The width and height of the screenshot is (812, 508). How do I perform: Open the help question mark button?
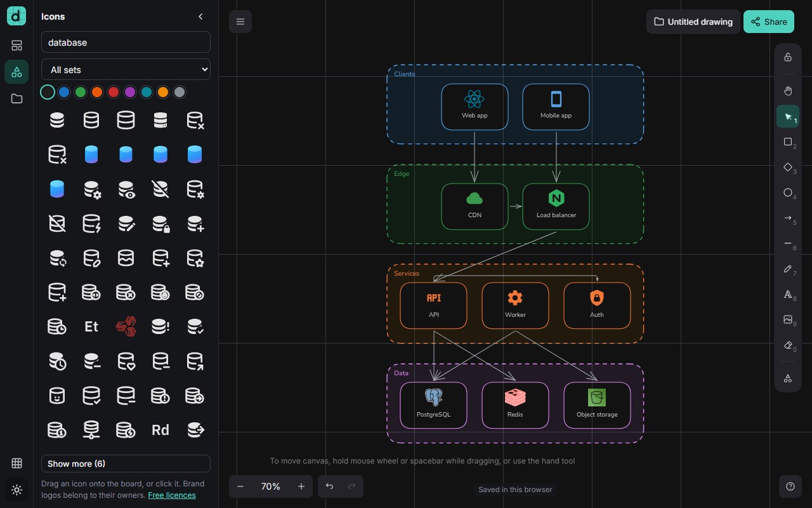tap(790, 486)
